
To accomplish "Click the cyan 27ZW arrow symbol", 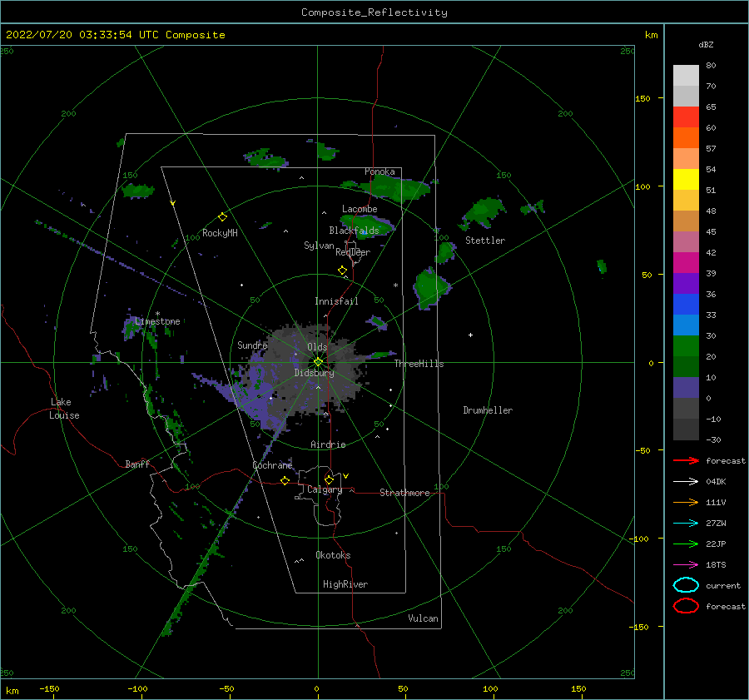I will tap(686, 524).
